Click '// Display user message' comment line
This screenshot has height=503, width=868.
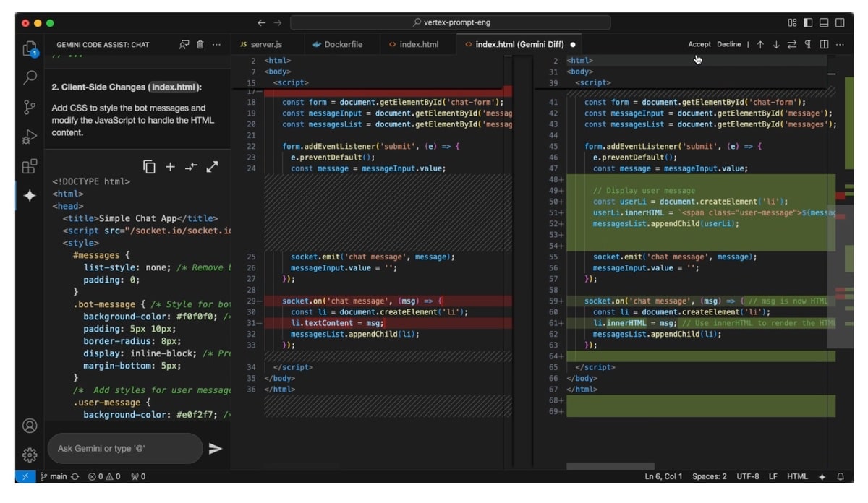(x=644, y=191)
